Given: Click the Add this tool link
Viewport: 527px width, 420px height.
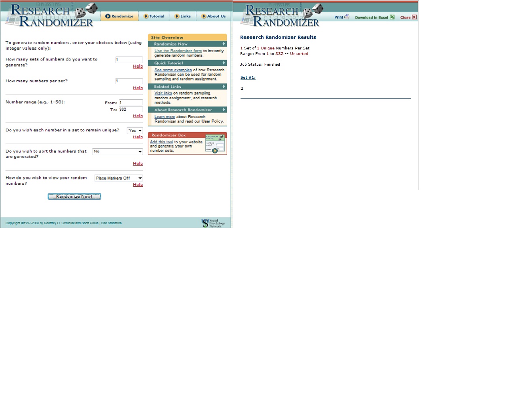Looking at the screenshot, I should (x=161, y=142).
